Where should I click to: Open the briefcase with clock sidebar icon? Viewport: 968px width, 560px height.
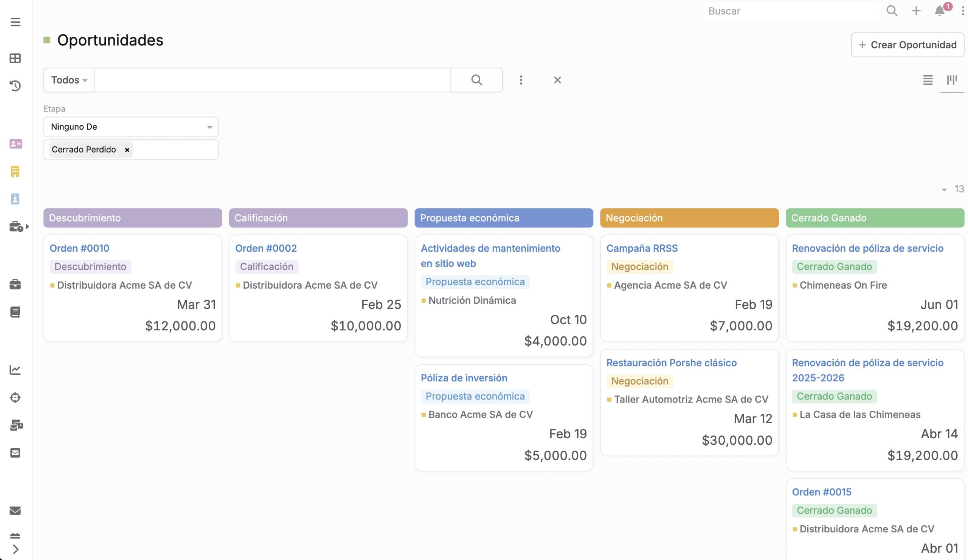click(16, 226)
